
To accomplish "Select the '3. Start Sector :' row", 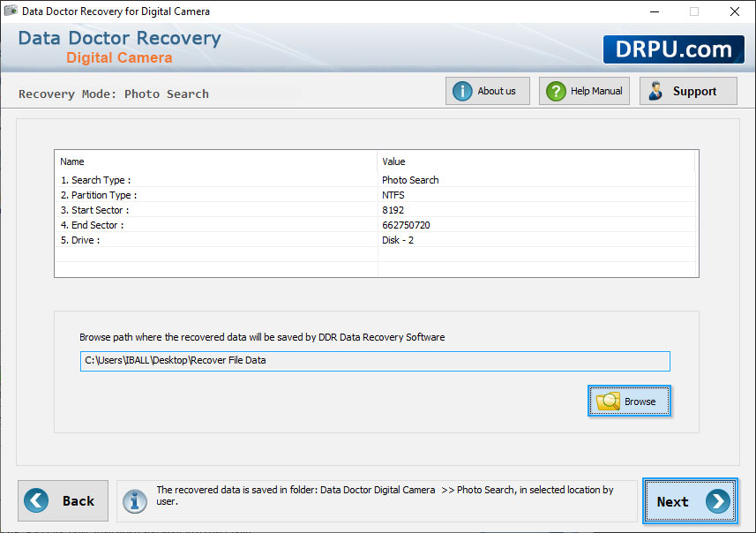I will click(x=376, y=210).
